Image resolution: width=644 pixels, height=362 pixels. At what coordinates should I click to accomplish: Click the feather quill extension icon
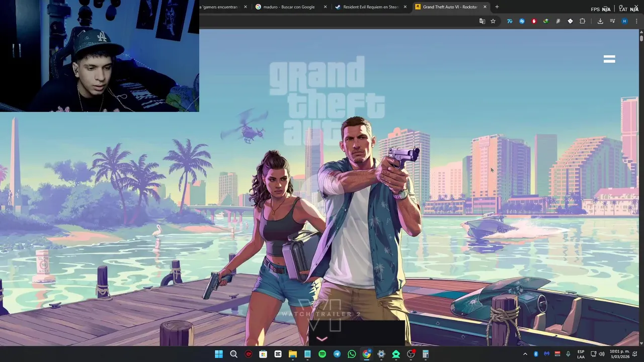click(558, 21)
